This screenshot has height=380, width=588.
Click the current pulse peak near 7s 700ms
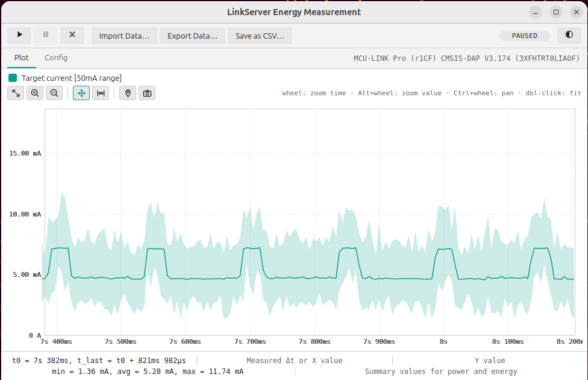(252, 248)
